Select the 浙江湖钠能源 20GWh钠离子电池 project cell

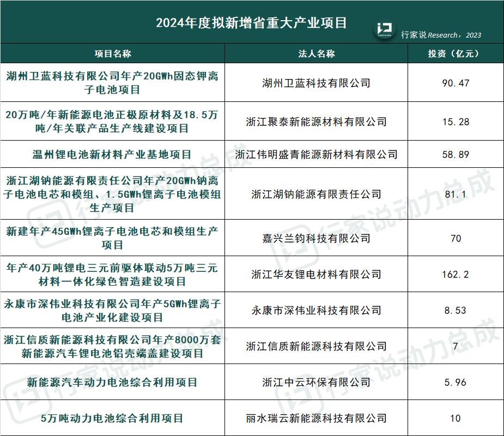tap(112, 193)
